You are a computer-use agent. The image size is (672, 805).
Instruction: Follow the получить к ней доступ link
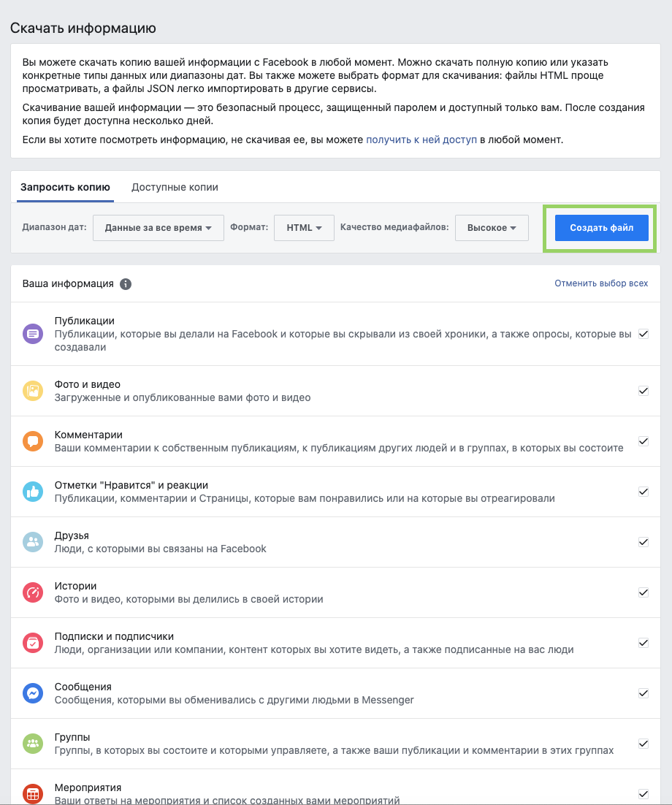coord(421,140)
